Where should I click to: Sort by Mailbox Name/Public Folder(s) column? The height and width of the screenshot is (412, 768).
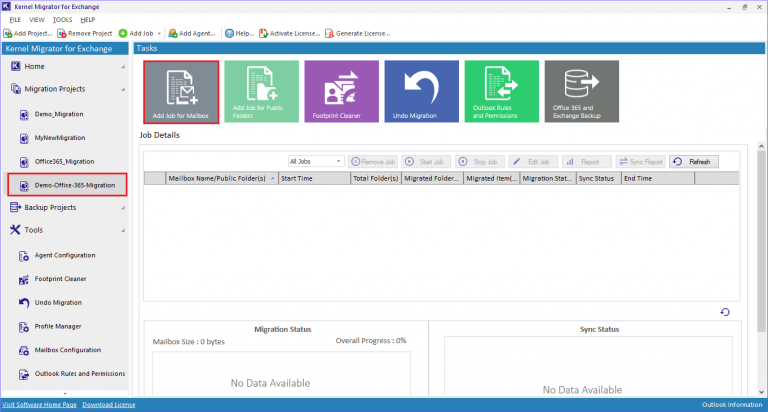point(222,178)
